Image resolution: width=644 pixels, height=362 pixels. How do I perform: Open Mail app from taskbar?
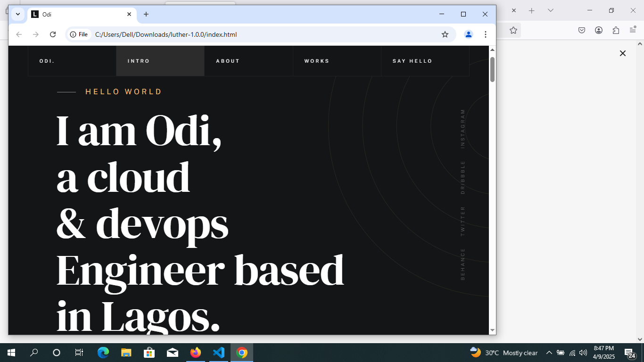pyautogui.click(x=172, y=353)
